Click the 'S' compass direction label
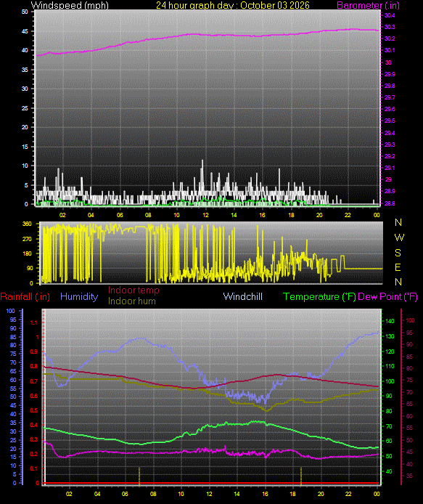The height and width of the screenshot is (504, 423). [398, 253]
